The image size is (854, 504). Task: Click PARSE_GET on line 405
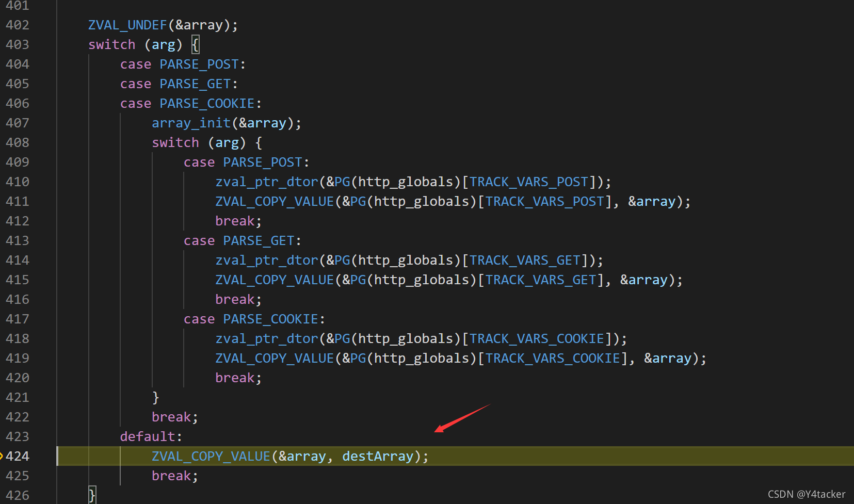tap(195, 84)
